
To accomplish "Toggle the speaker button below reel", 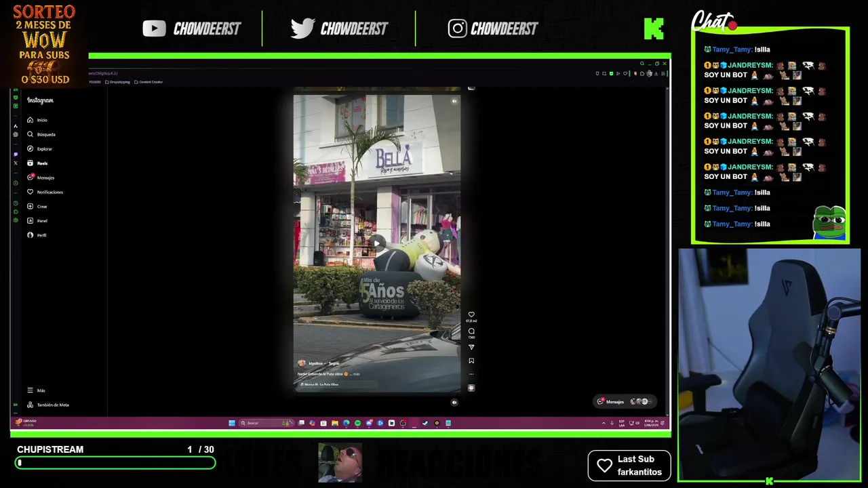I will click(x=454, y=402).
